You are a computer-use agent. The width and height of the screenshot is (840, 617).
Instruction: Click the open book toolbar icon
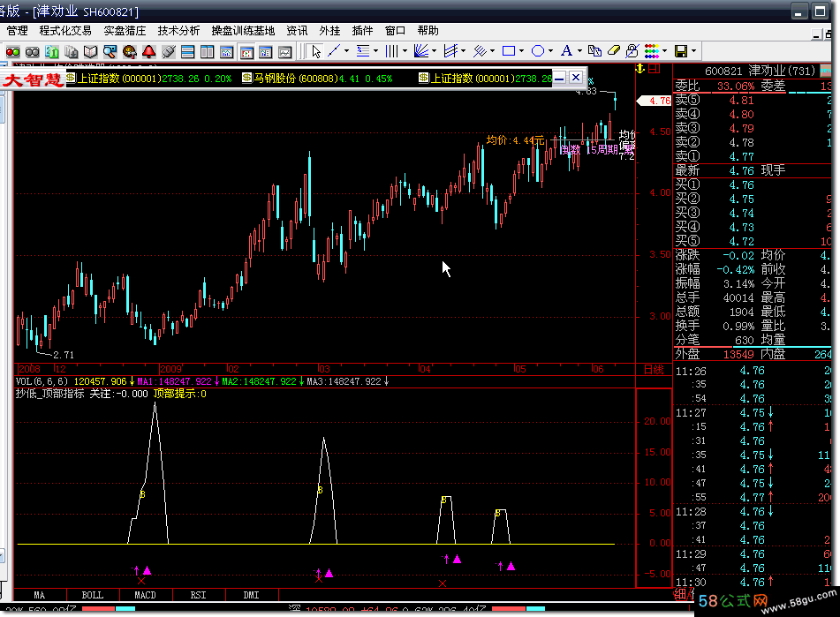[x=90, y=52]
